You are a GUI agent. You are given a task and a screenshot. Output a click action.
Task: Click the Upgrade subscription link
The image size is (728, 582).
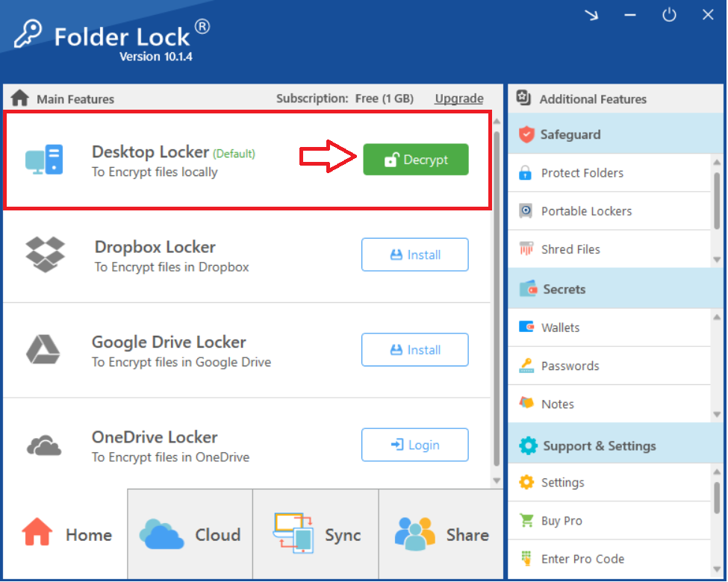(458, 98)
